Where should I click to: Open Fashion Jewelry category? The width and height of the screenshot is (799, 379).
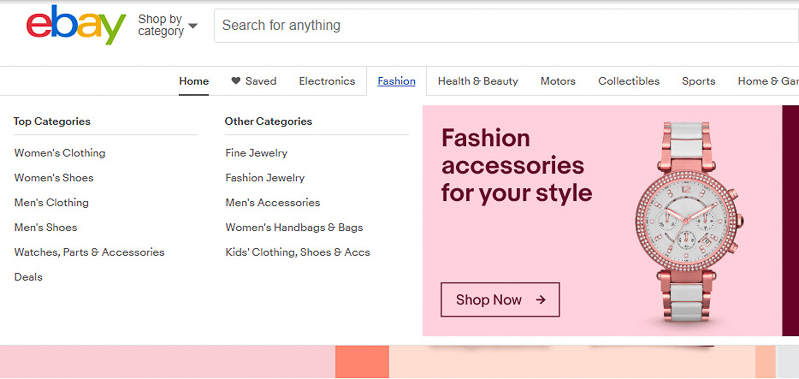265,178
